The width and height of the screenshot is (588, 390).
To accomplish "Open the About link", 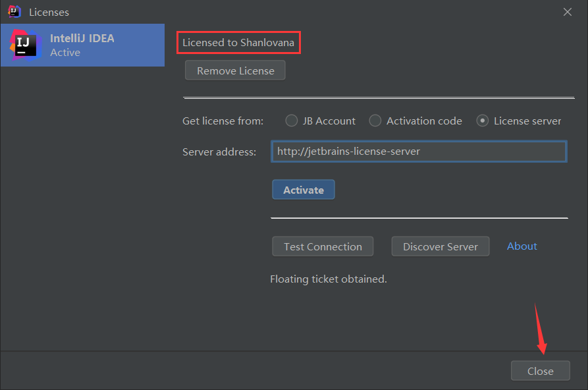I will [x=522, y=246].
